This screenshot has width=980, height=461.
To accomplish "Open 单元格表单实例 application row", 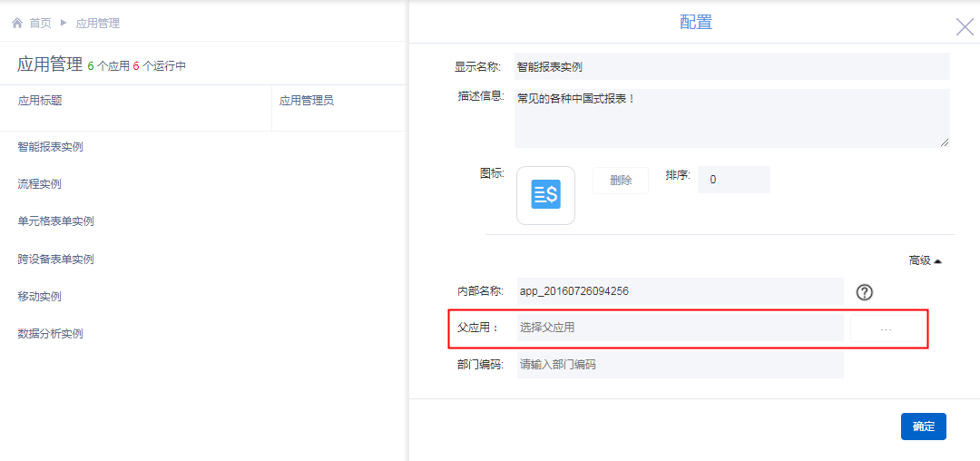I will (x=56, y=221).
